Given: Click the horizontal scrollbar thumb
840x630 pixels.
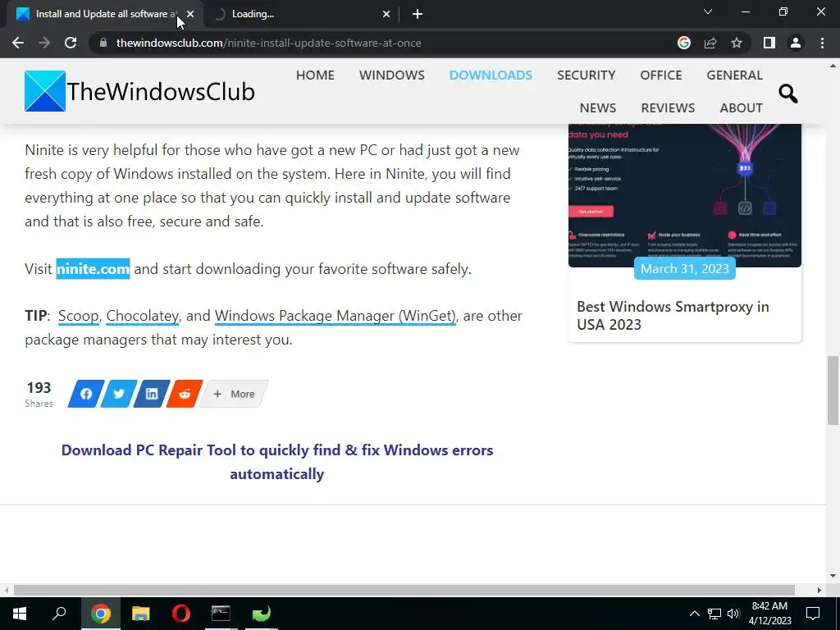Looking at the screenshot, I should click(x=404, y=590).
